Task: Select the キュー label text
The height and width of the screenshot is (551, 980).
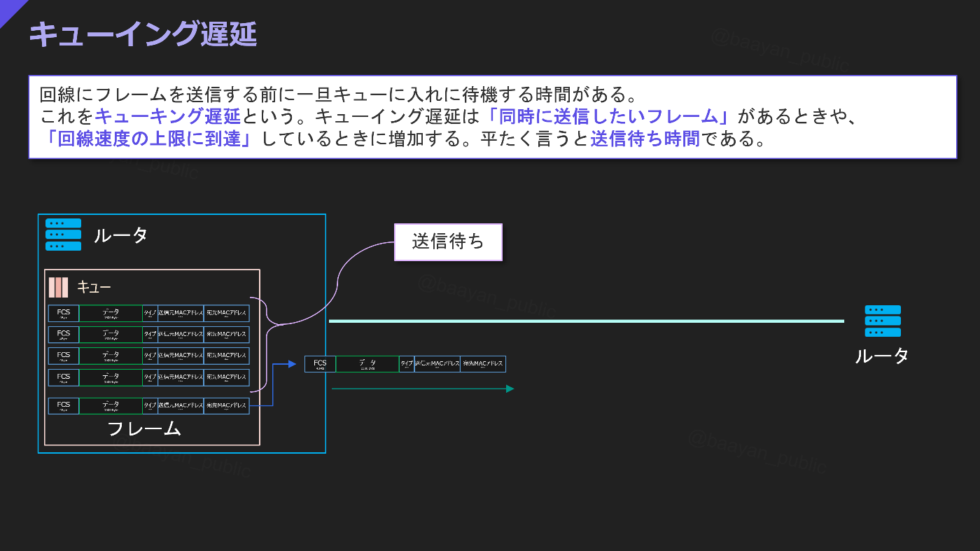Action: click(x=94, y=288)
